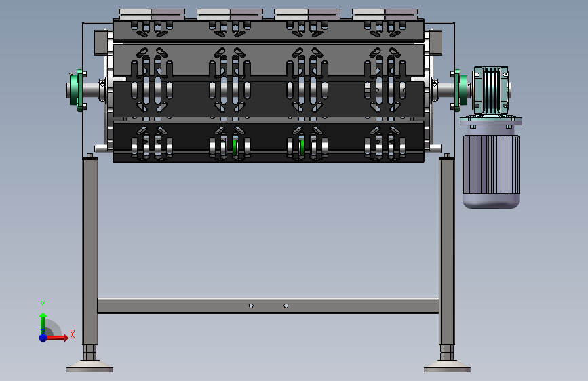Viewport: 588px width, 381px height.
Task: Select the grey block at the frame's upper left
Action: coord(100,43)
